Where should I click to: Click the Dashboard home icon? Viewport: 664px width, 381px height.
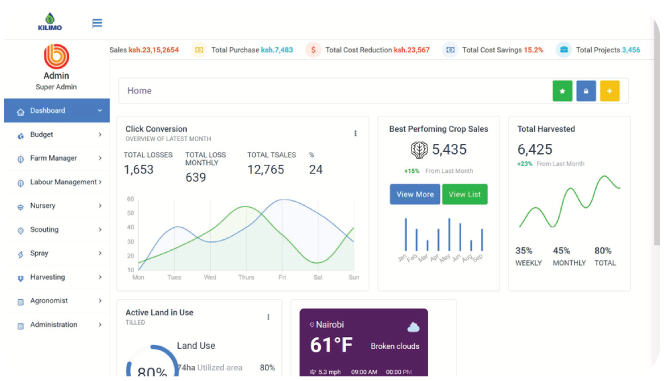point(20,112)
